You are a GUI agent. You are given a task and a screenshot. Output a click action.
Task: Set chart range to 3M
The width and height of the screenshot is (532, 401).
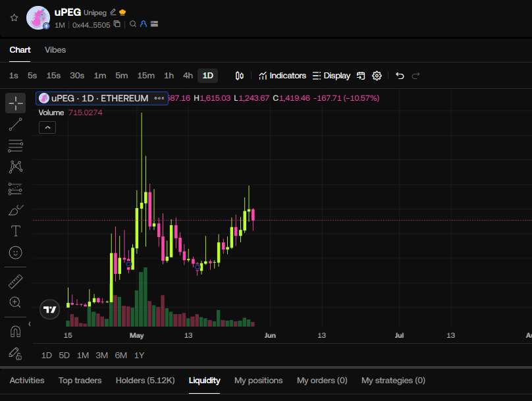pyautogui.click(x=102, y=356)
